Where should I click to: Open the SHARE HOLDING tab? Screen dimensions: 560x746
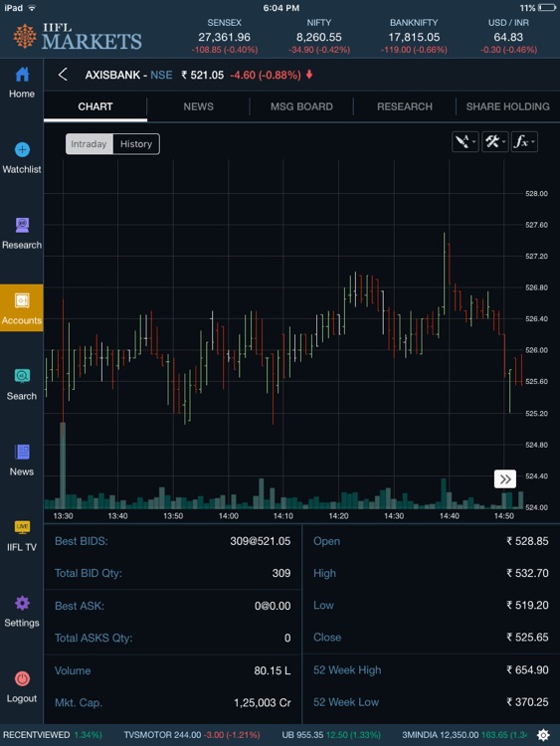point(507,106)
